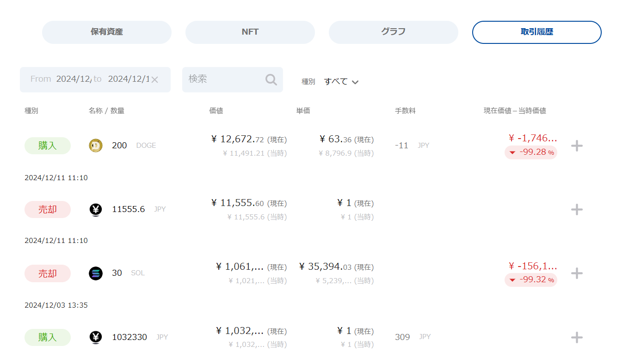
Task: Expand the SOL sale row plus icon
Action: point(577,273)
